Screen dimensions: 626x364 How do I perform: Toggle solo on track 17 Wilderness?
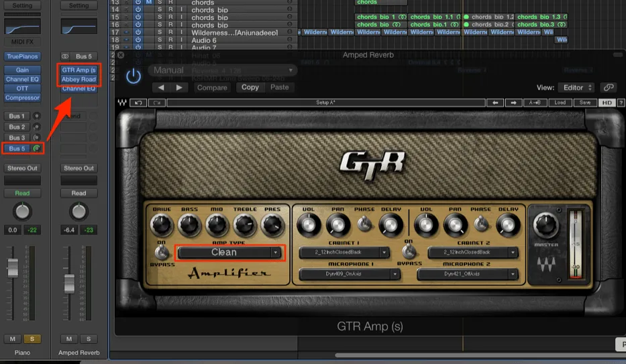(160, 32)
